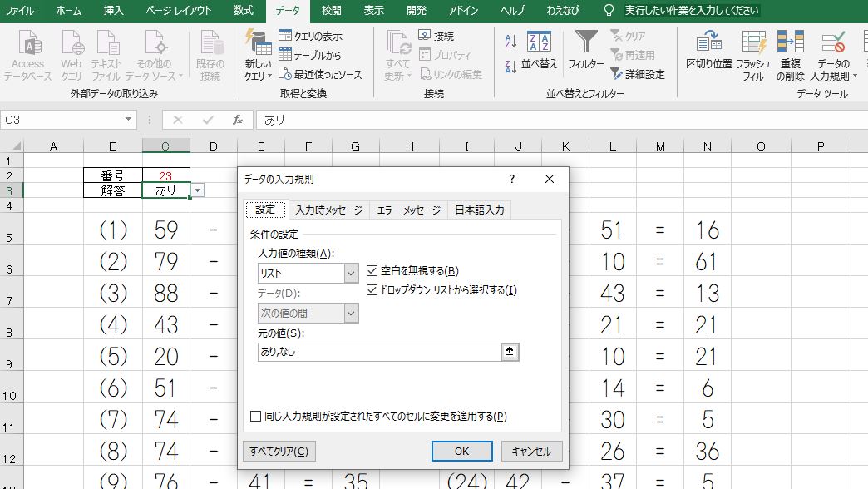Switch to the エラー メッセージ tab
Image resolution: width=868 pixels, height=489 pixels.
pos(408,210)
